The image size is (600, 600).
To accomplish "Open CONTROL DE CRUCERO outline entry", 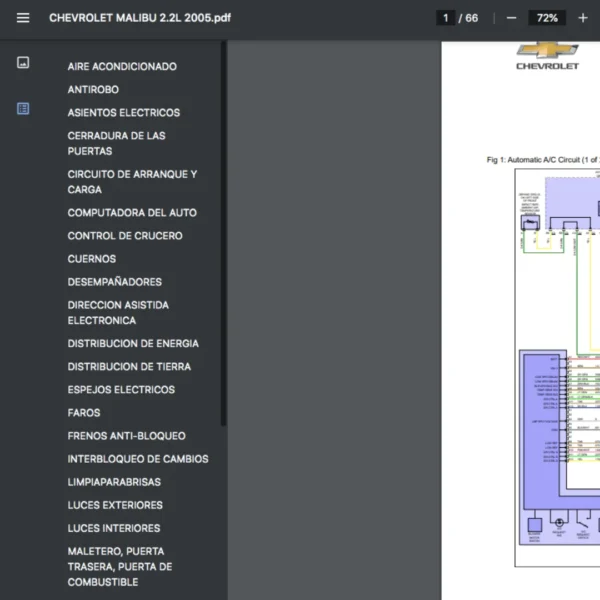I will click(x=125, y=236).
